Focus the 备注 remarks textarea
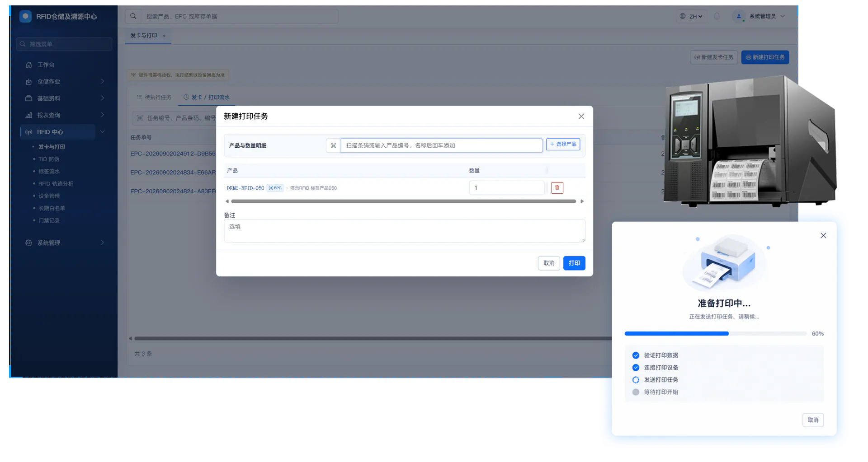 pyautogui.click(x=404, y=231)
